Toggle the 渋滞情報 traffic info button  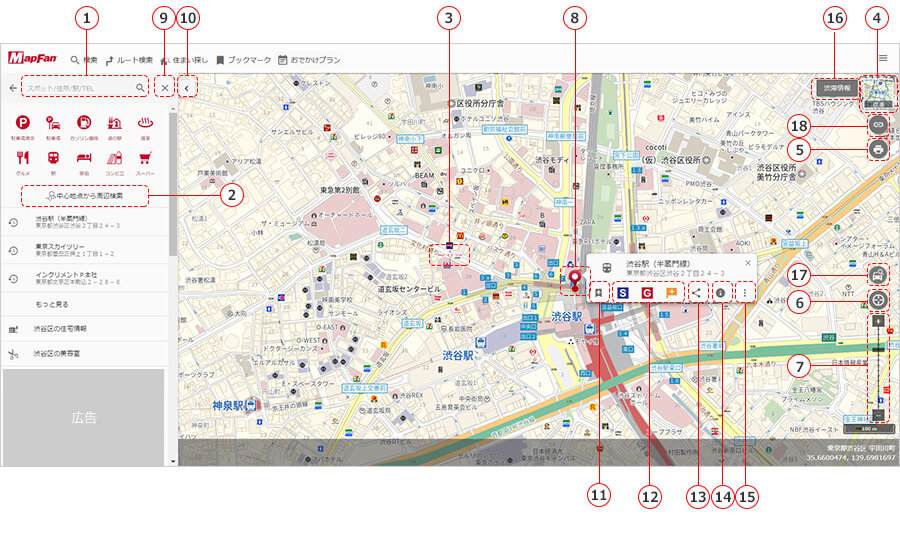(x=837, y=88)
